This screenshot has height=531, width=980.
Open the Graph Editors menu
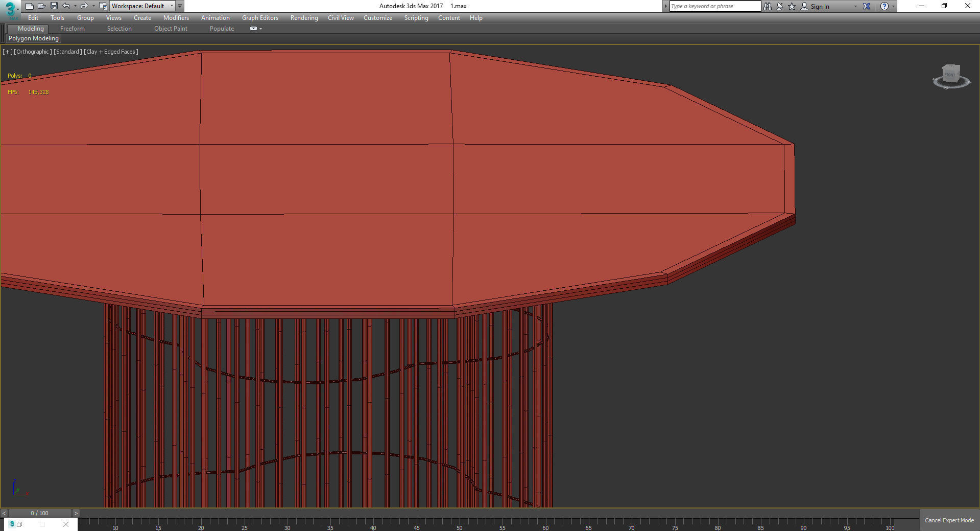(x=260, y=18)
